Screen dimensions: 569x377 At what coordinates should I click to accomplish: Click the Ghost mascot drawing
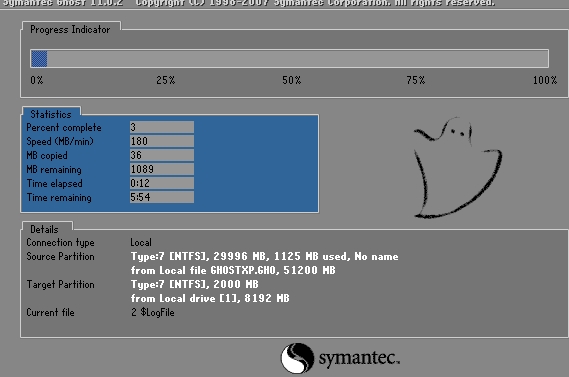458,168
